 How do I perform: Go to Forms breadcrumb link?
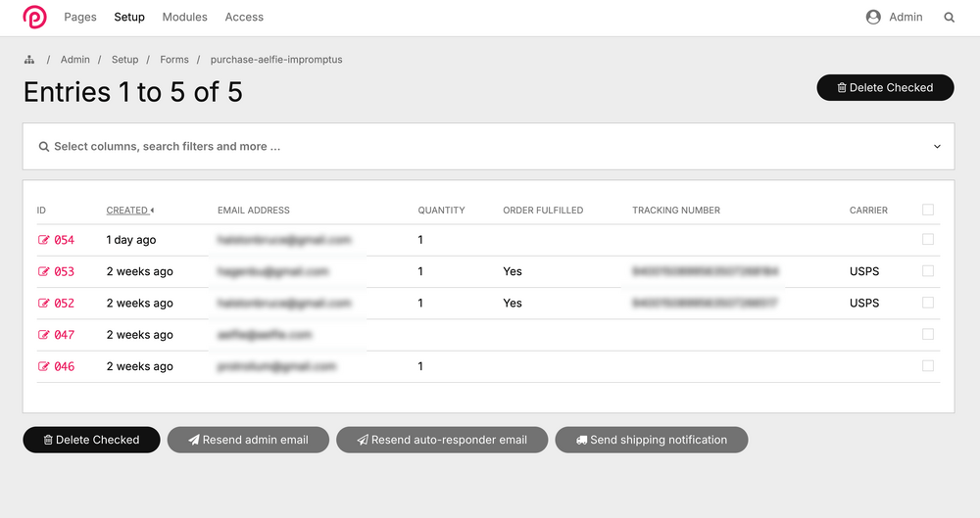[x=174, y=60]
